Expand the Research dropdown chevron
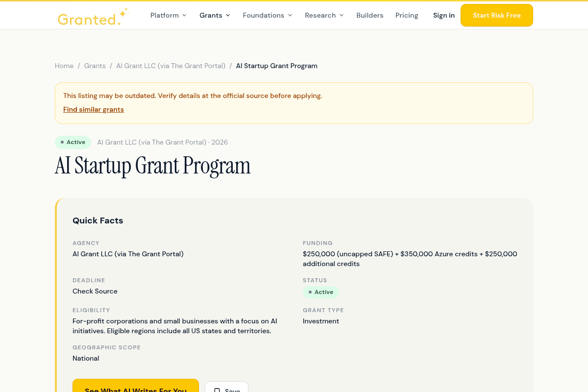The image size is (588, 392). pos(342,15)
